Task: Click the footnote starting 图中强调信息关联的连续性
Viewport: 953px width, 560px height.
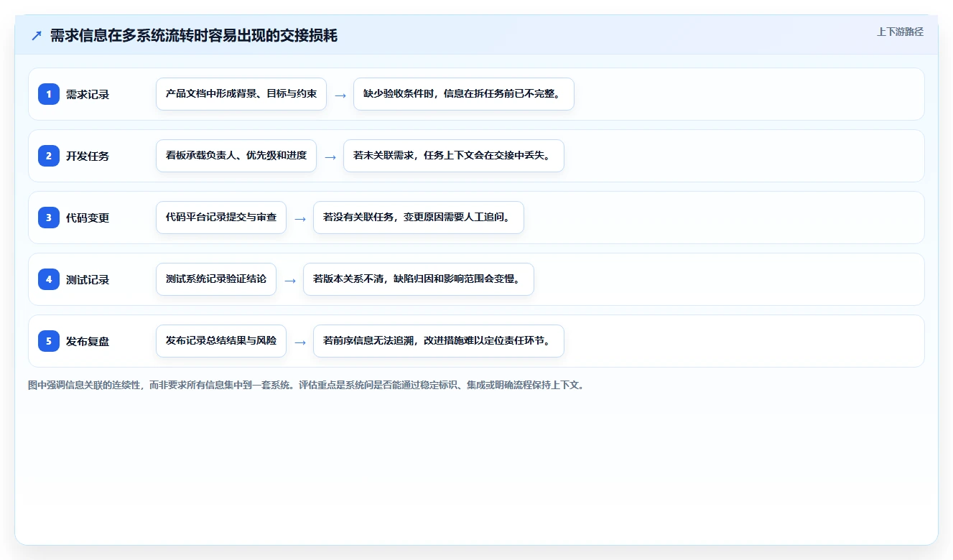Action: [308, 385]
